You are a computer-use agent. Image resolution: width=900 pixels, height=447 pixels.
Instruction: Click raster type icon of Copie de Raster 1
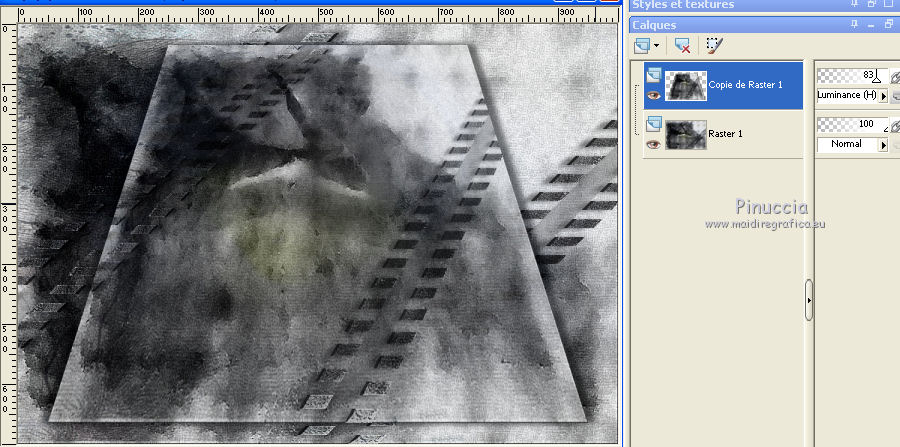653,75
